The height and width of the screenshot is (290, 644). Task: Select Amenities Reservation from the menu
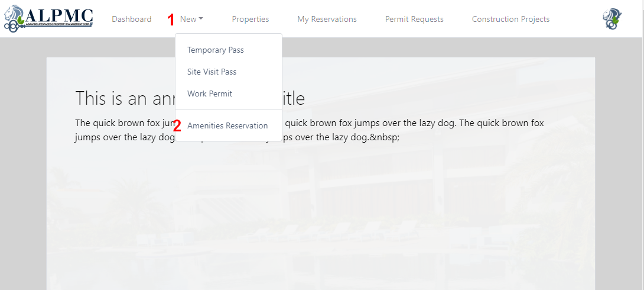pyautogui.click(x=227, y=125)
